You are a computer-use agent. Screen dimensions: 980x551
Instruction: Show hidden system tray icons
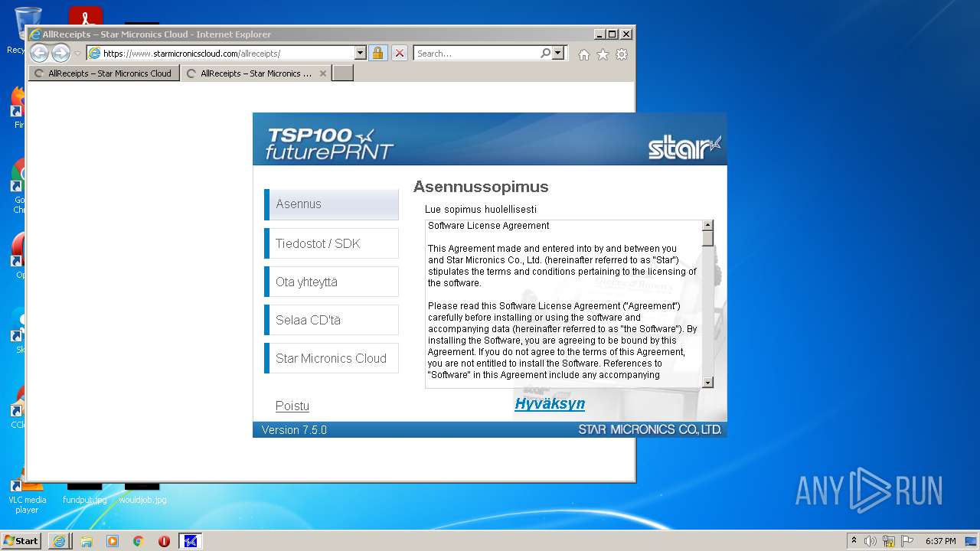[x=854, y=540]
